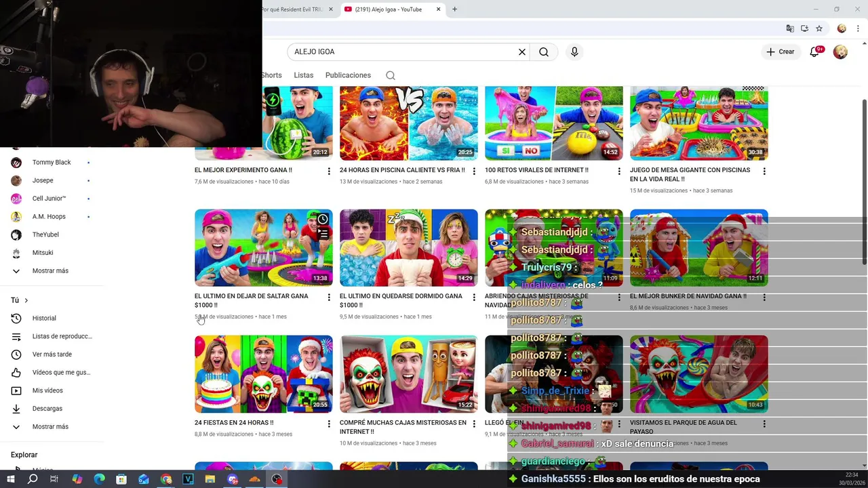The width and height of the screenshot is (868, 488).
Task: Launch Microsoft Edge from the taskbar
Action: 99,479
